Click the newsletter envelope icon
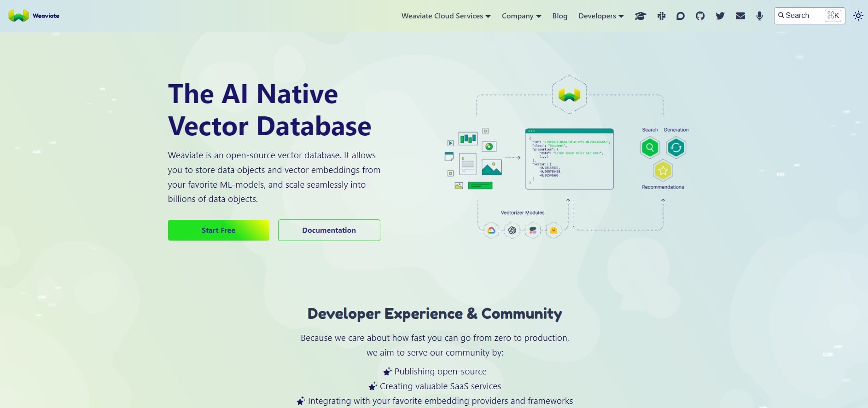Screen dimensions: 868x408 (x=740, y=16)
